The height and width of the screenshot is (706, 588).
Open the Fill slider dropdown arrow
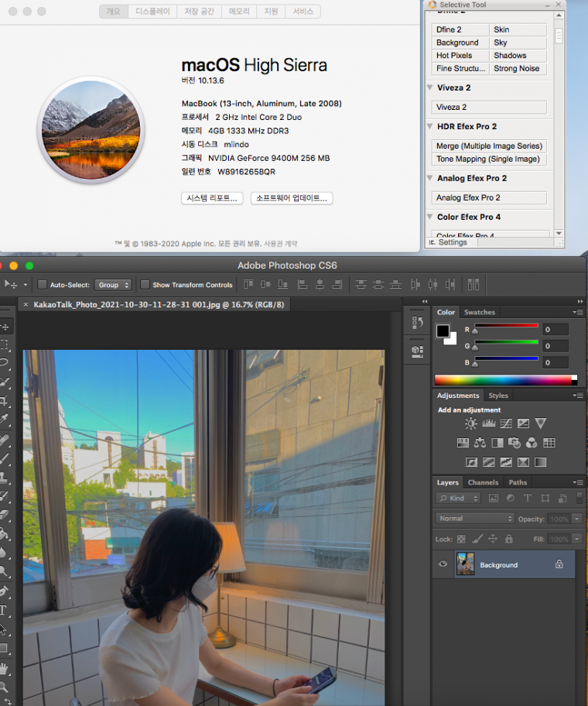click(577, 539)
